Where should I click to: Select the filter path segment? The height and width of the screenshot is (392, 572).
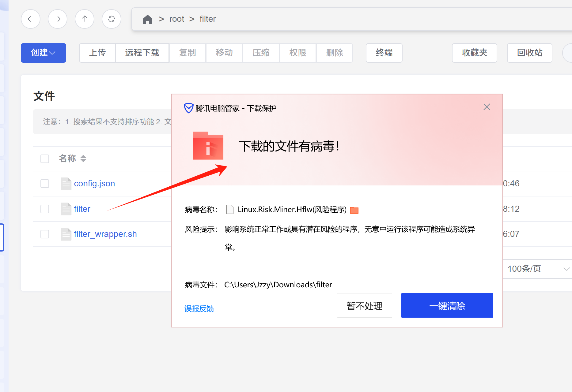coord(208,19)
